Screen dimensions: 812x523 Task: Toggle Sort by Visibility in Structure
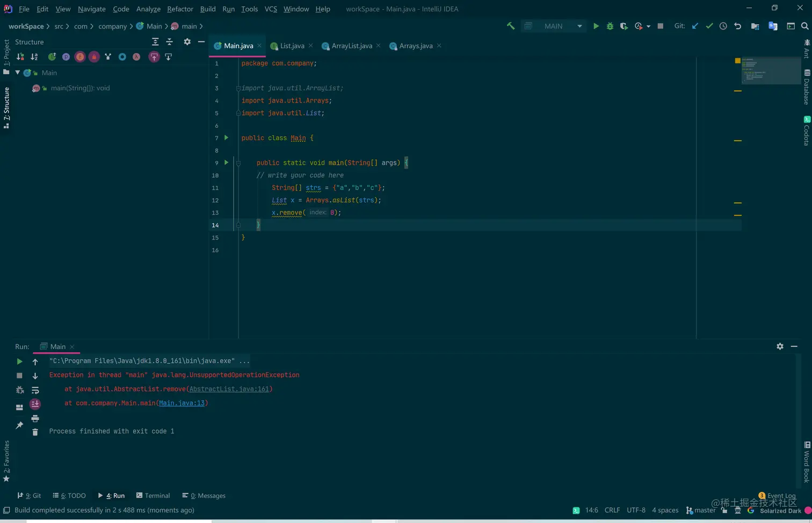[20, 56]
